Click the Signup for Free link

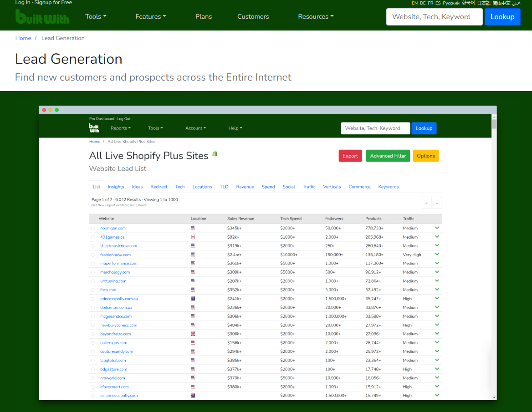(53, 2)
